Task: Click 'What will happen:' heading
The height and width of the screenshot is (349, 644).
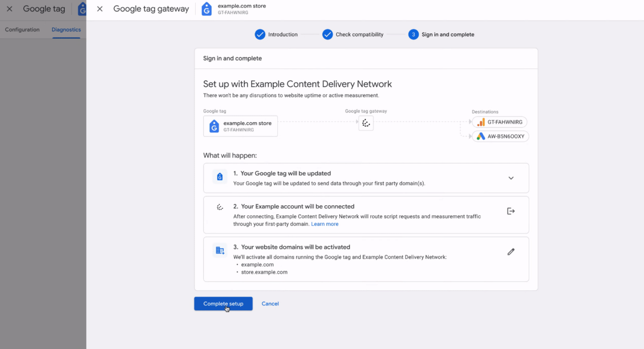Action: pos(230,155)
